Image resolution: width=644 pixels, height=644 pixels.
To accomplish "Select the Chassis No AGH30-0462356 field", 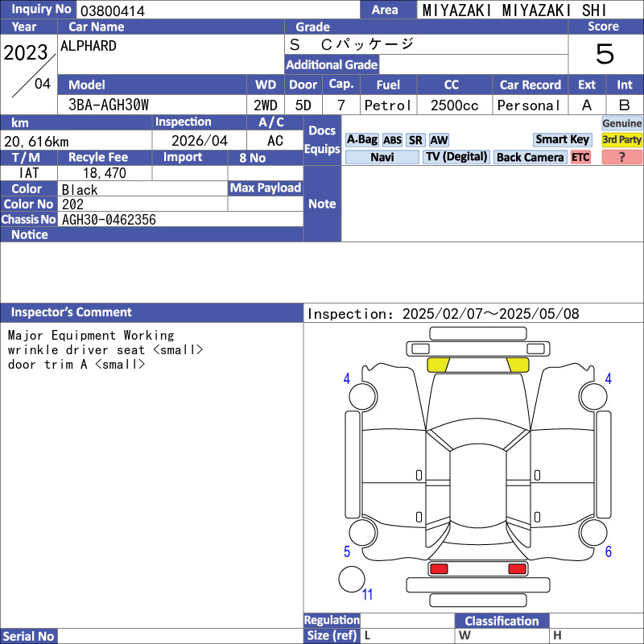I will tap(180, 220).
